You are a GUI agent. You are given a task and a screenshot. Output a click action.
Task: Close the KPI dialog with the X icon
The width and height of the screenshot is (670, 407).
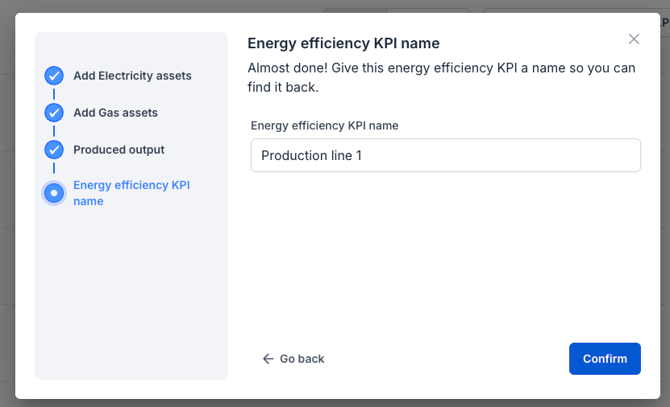pyautogui.click(x=633, y=39)
